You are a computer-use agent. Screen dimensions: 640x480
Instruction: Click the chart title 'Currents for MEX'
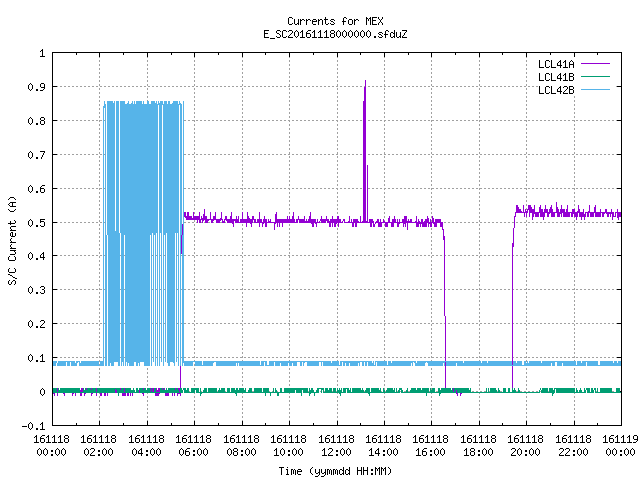(x=335, y=21)
